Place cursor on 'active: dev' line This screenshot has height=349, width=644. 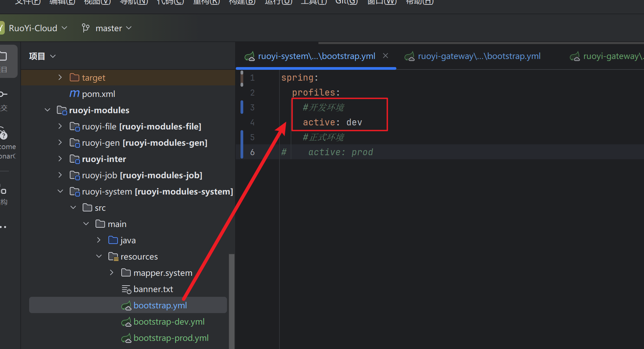pos(332,122)
